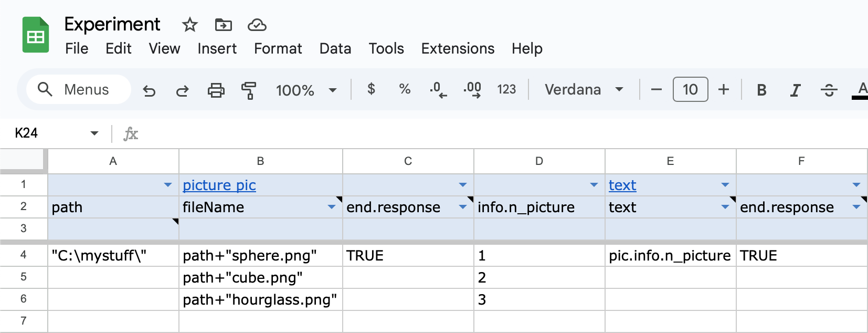868x333 pixels.
Task: Follow the "picture pic" link in B1
Action: [219, 185]
